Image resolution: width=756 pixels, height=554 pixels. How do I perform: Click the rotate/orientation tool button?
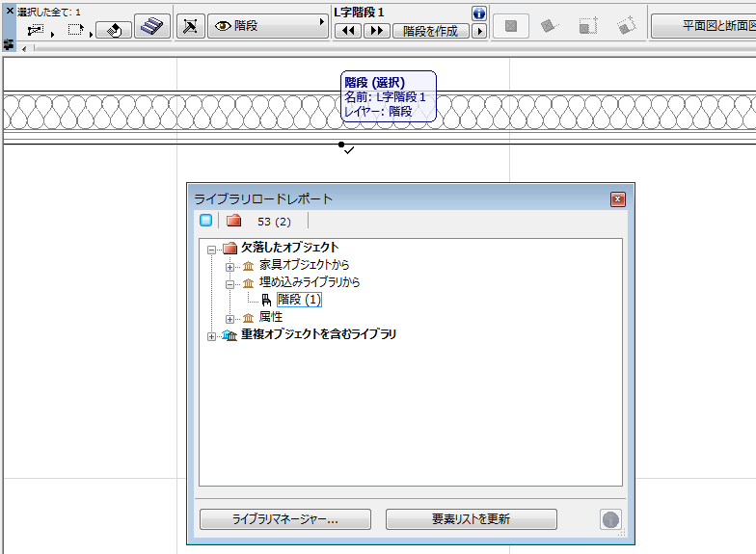tap(114, 30)
